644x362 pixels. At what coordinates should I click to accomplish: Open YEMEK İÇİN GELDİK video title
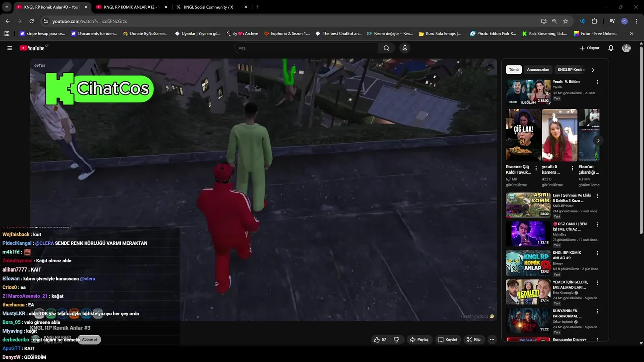pyautogui.click(x=570, y=285)
